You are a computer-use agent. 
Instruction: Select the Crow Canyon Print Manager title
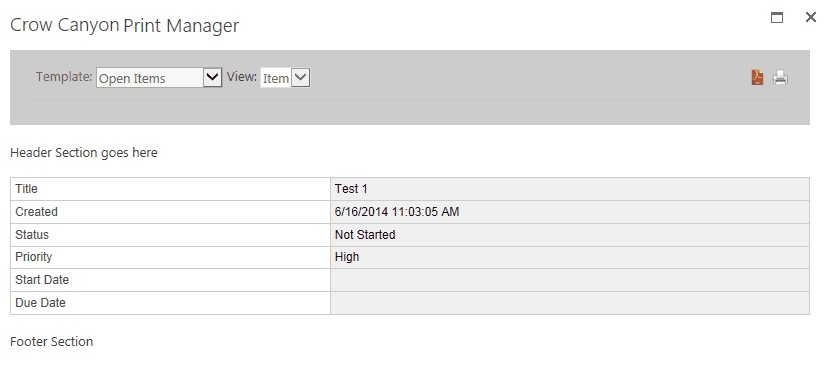pos(124,25)
